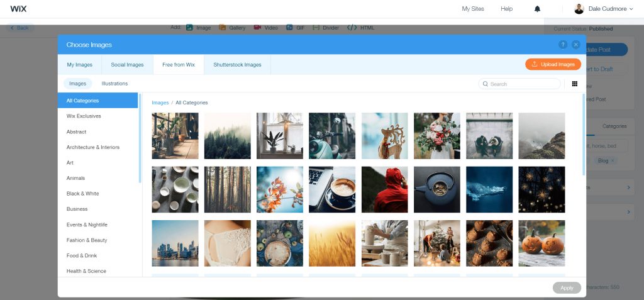Click the search magnifier icon
The width and height of the screenshot is (644, 300).
pos(486,84)
